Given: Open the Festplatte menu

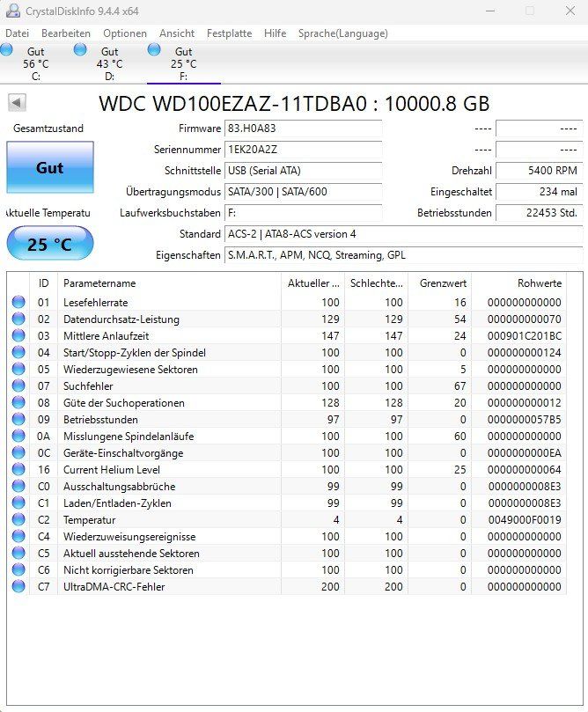Looking at the screenshot, I should (x=229, y=33).
